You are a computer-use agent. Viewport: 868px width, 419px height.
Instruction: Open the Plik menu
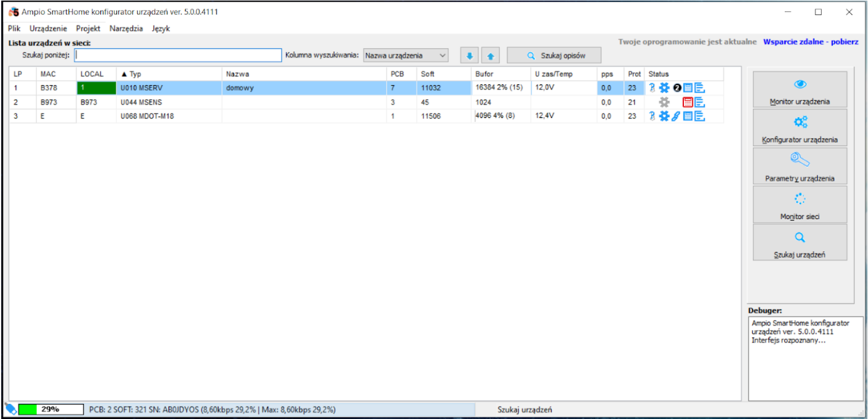pos(14,28)
